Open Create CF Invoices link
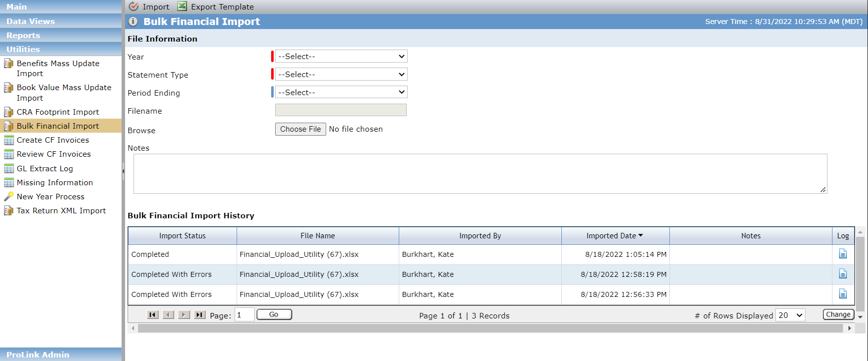868x361 pixels. (x=53, y=140)
